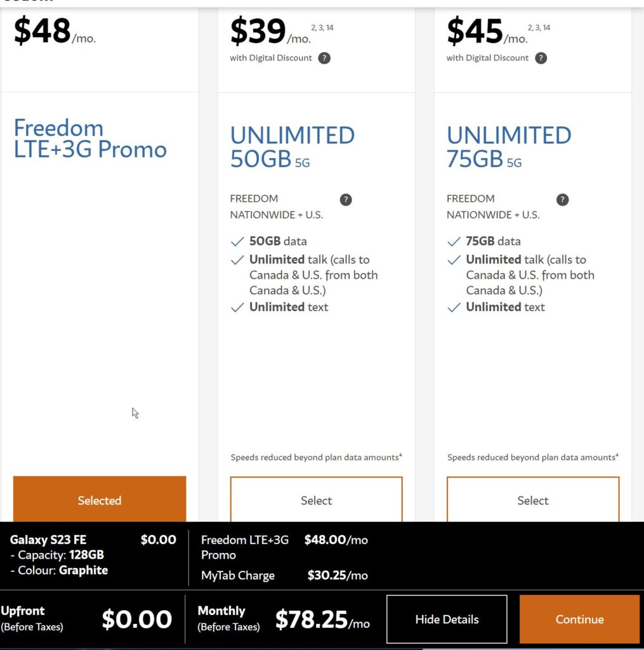Click the footnote numbers beside the $39 price
This screenshot has height=650, width=644.
coord(322,28)
